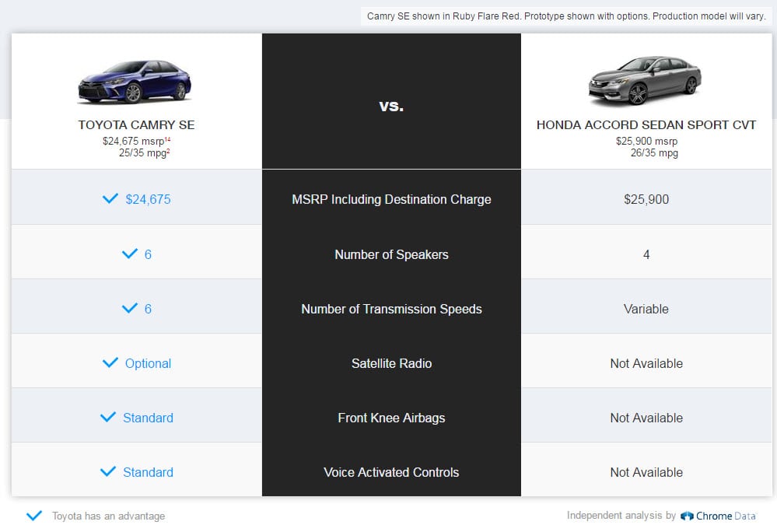This screenshot has height=532, width=777.
Task: Click the 'Toyota has an advantage' legend text
Action: 109,516
